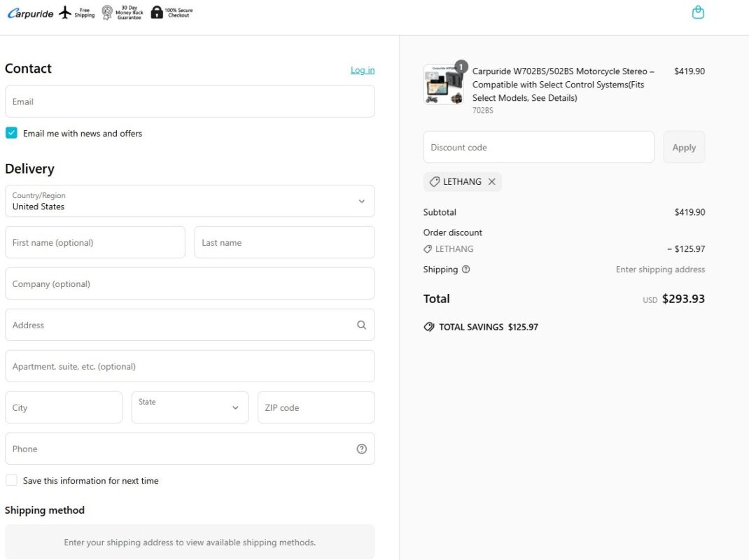This screenshot has width=749, height=560.
Task: Remove the LETHANG discount code tag
Action: point(491,182)
